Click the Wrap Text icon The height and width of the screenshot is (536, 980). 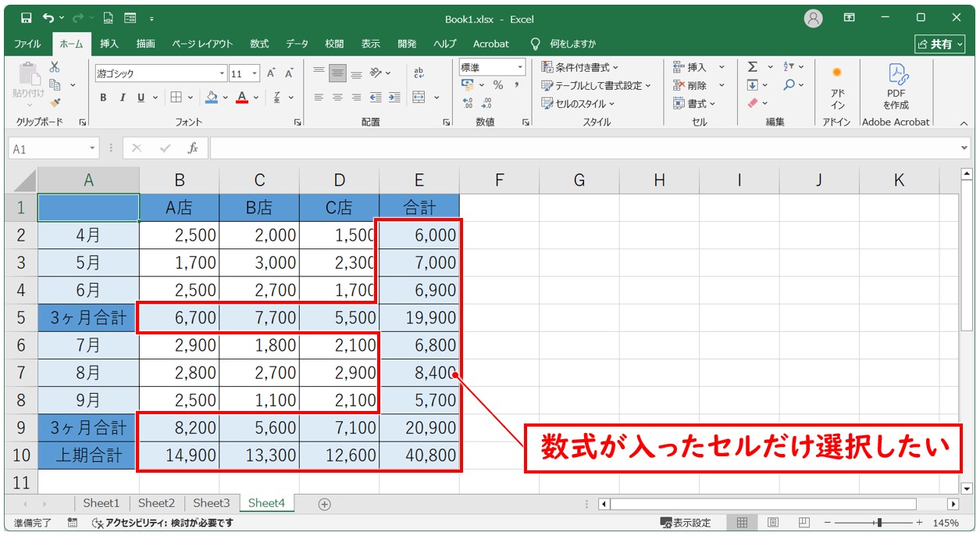(x=419, y=73)
